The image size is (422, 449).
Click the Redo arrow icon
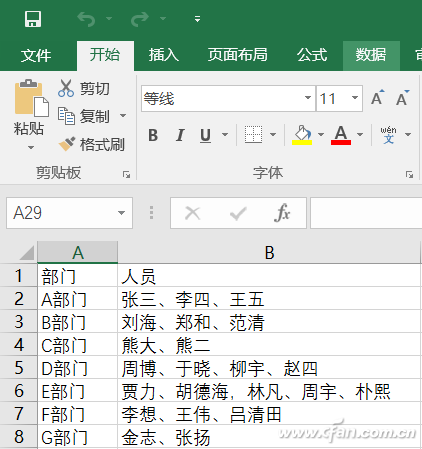[140, 19]
